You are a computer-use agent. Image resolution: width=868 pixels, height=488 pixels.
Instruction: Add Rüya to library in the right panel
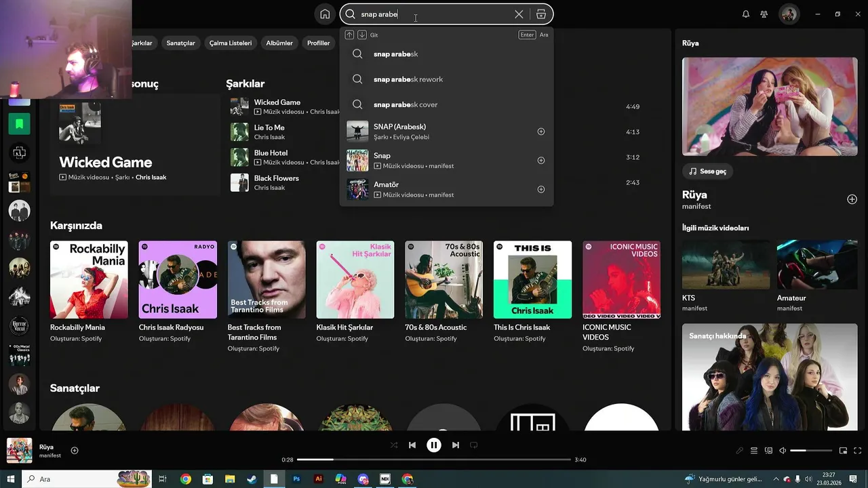852,199
